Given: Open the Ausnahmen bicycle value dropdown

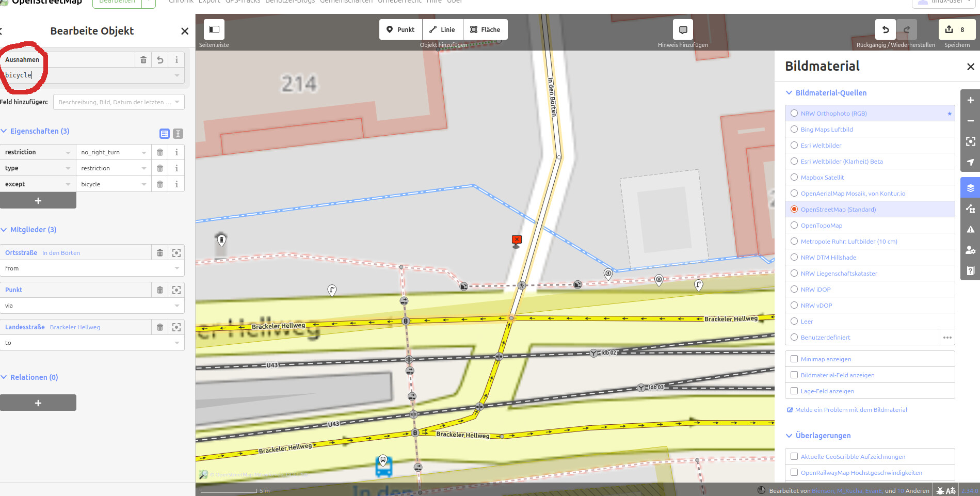Looking at the screenshot, I should click(177, 75).
